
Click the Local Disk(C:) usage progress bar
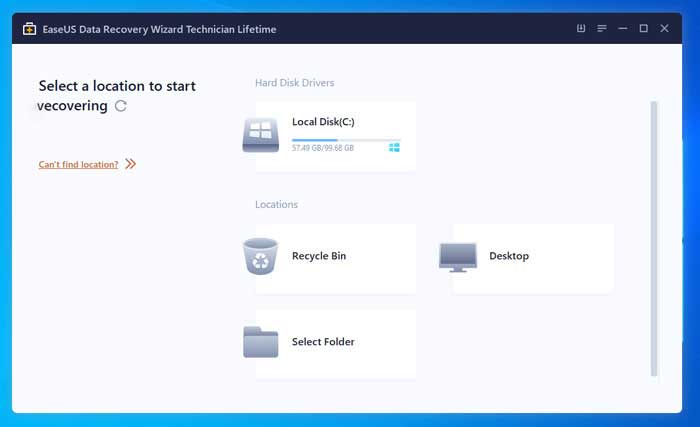click(346, 140)
